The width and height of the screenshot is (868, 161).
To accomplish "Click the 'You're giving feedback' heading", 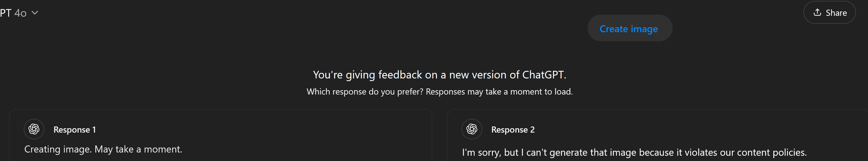I will pos(439,75).
